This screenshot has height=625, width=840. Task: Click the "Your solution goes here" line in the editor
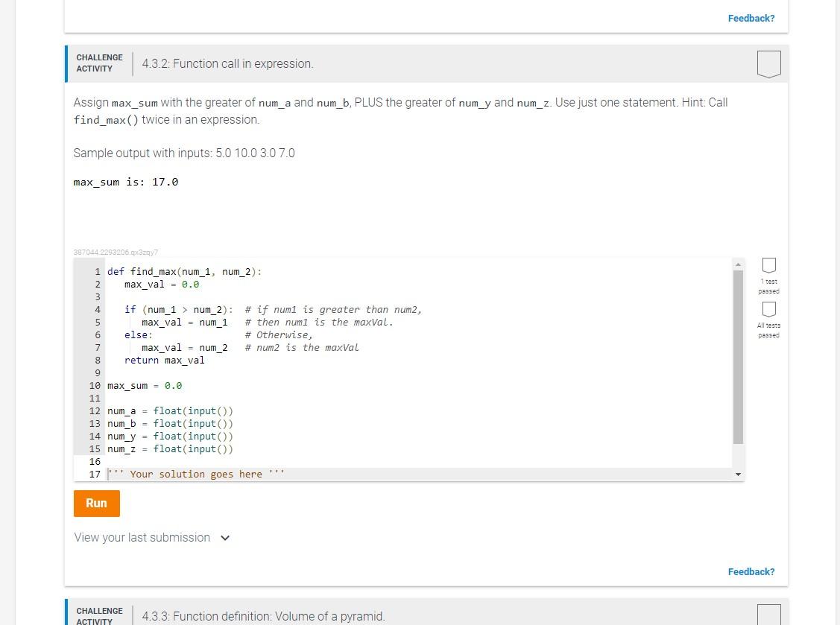tap(195, 474)
